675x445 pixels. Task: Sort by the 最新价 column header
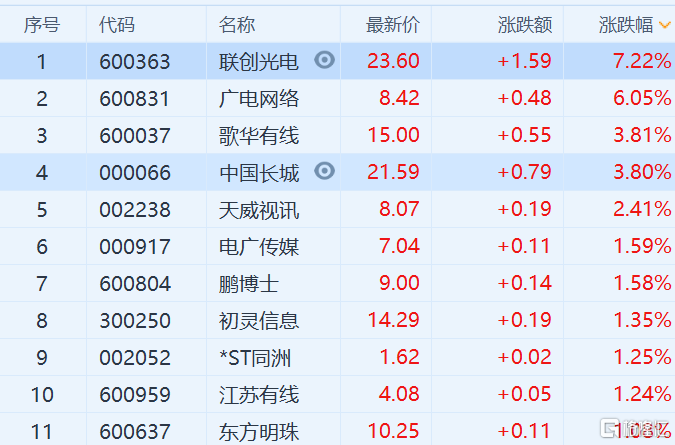(x=393, y=25)
